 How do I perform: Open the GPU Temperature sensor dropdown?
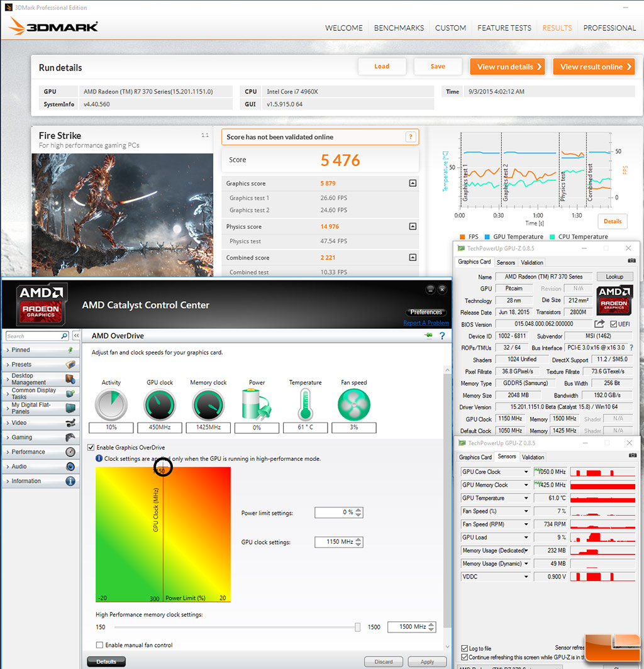(526, 498)
